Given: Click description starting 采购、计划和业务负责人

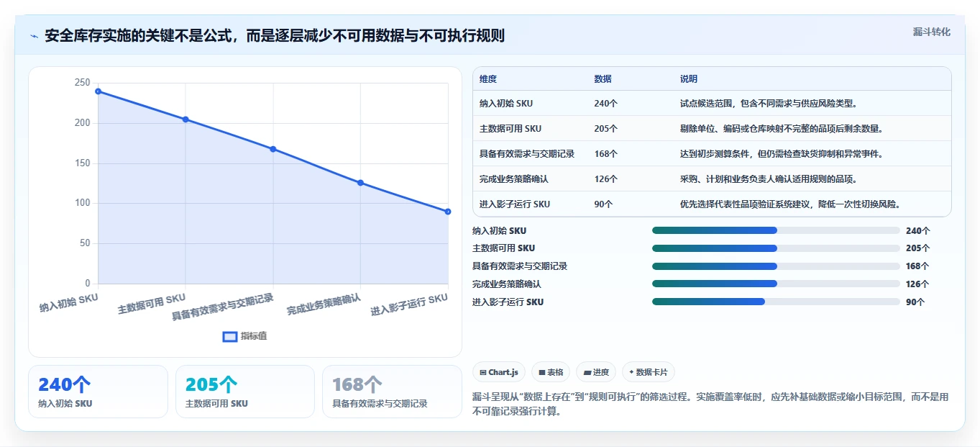Looking at the screenshot, I should point(769,179).
